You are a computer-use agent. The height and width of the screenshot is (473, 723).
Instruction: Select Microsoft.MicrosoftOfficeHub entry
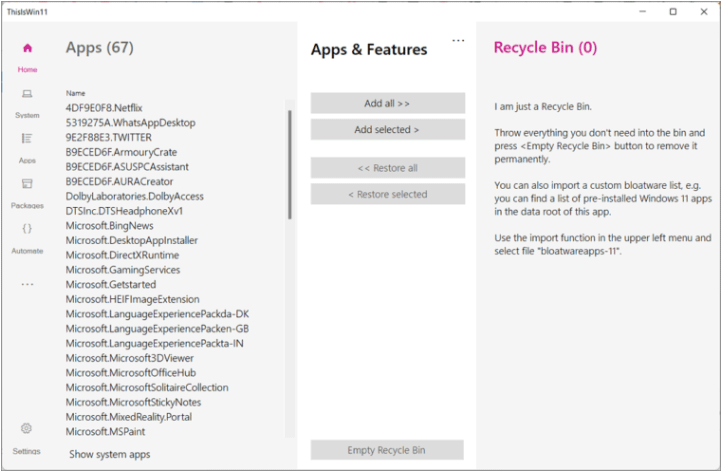pyautogui.click(x=131, y=373)
